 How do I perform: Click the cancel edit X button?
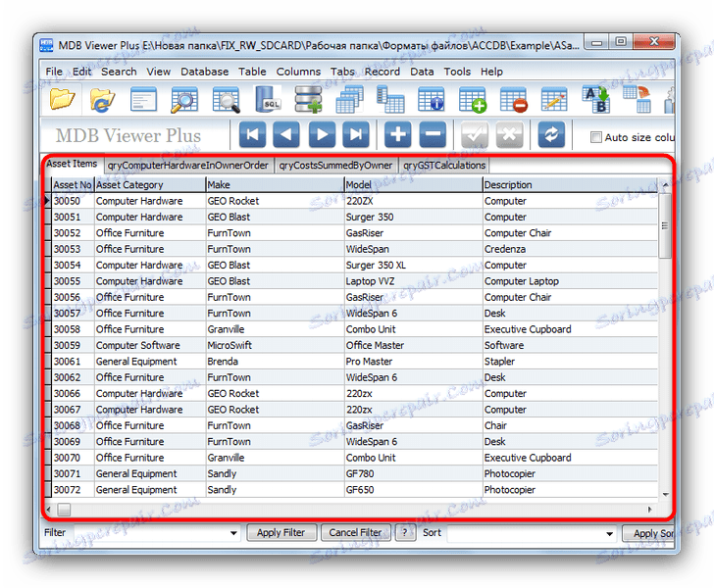coord(509,134)
